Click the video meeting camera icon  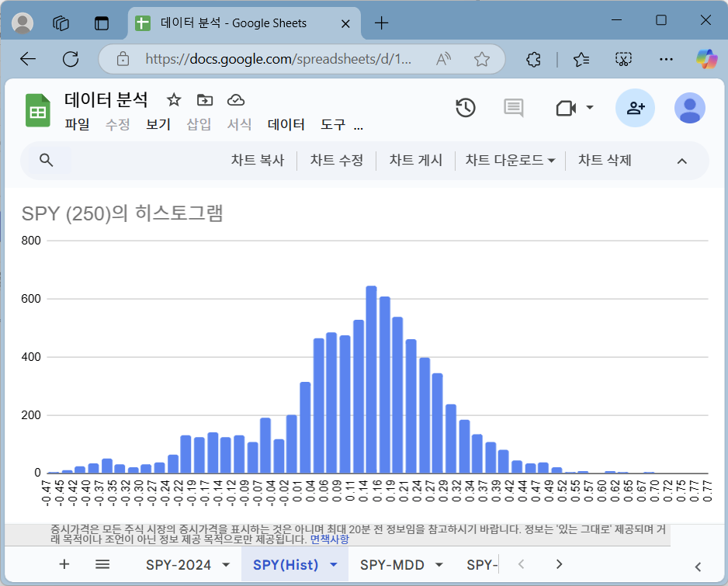click(566, 108)
